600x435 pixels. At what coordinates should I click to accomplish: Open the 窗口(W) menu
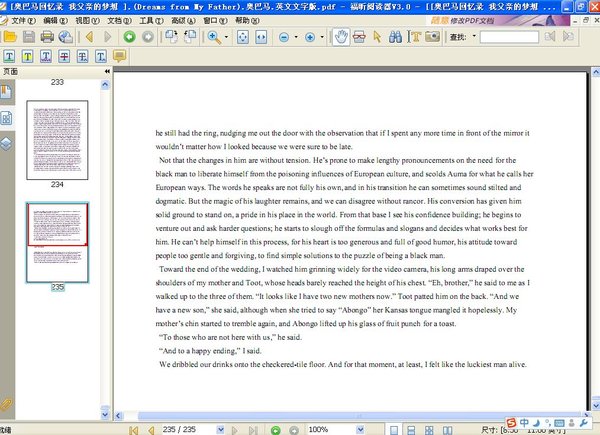tap(215, 21)
